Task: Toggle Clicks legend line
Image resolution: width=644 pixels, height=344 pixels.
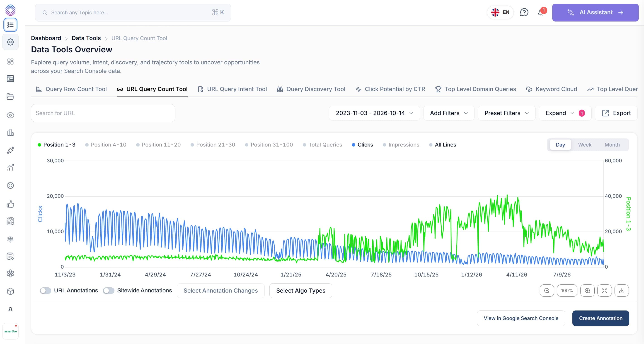Action: [362, 145]
